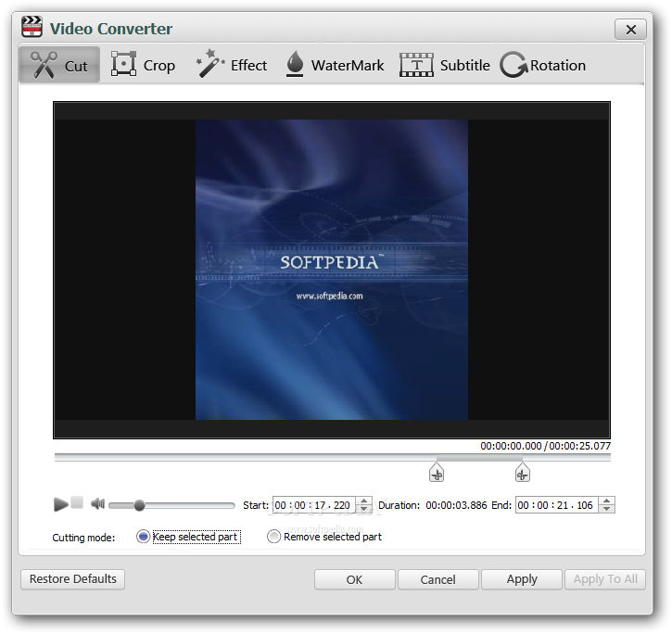This screenshot has width=672, height=634.
Task: Click the Restore Defaults button
Action: pos(73,579)
